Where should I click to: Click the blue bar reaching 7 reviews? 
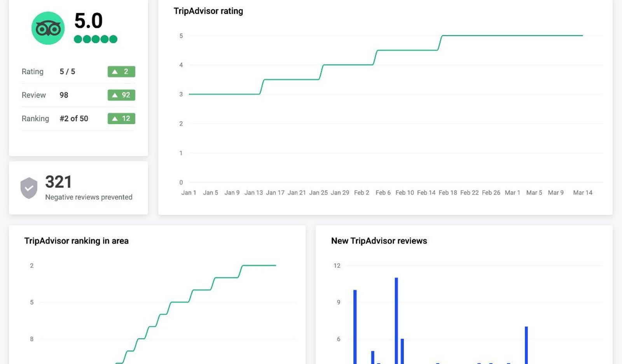526,345
